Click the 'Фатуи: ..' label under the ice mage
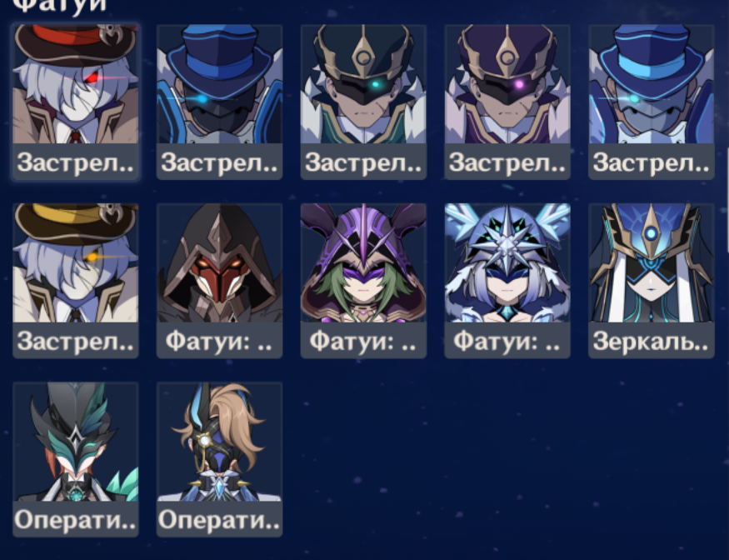The width and height of the screenshot is (729, 560). [x=507, y=341]
